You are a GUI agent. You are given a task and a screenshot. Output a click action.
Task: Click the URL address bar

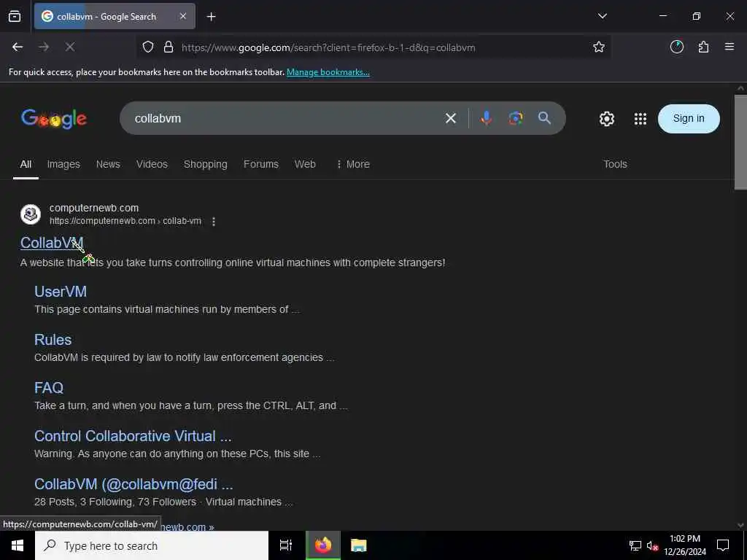[374, 47]
